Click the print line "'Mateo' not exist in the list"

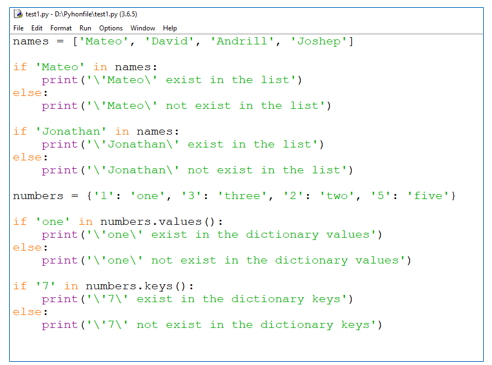coord(186,106)
